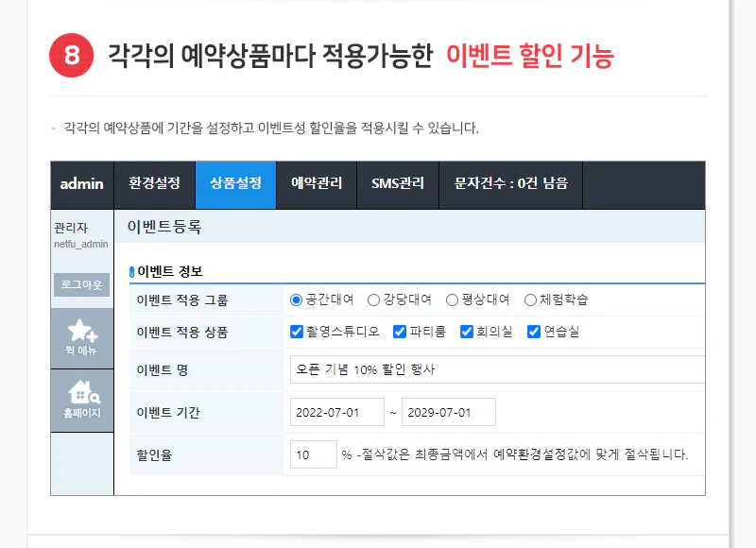Click the 할인율 field showing 10
The height and width of the screenshot is (548, 756).
pyautogui.click(x=314, y=454)
